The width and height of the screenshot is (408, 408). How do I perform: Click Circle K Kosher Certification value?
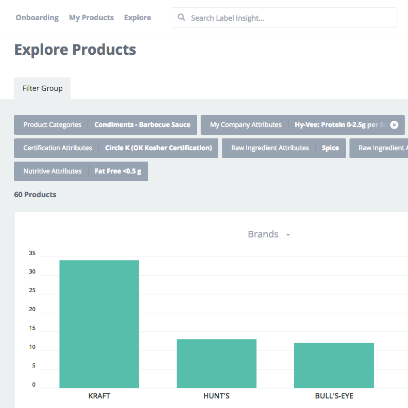point(159,148)
